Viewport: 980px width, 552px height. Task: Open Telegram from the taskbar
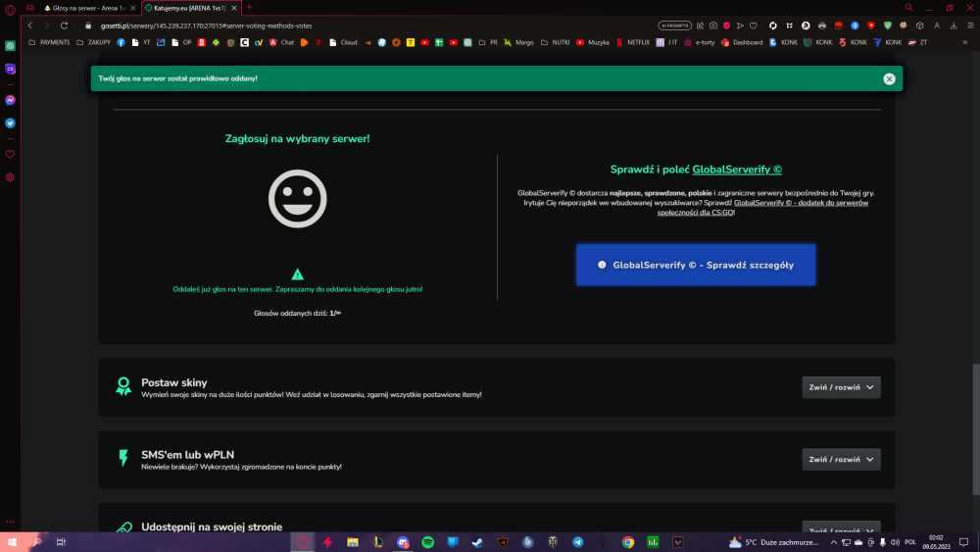pyautogui.click(x=578, y=542)
